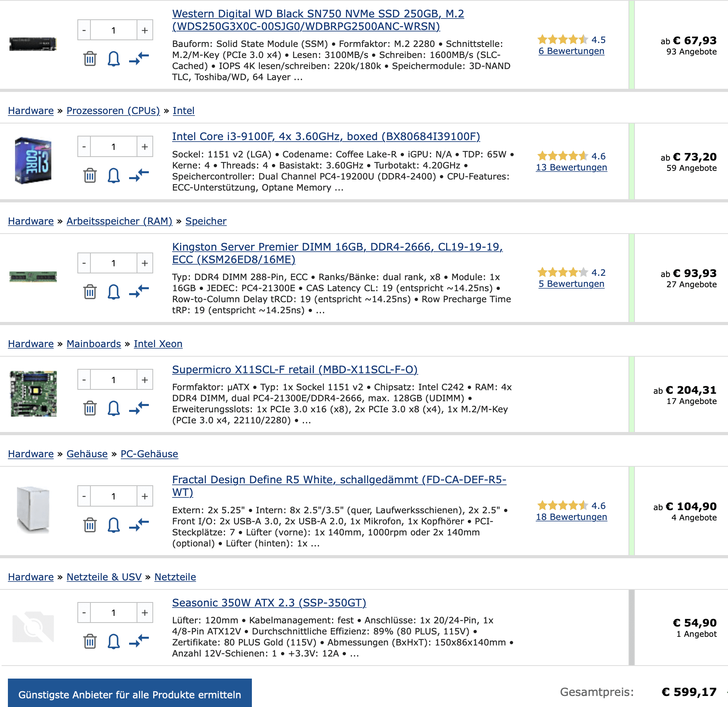Trash the Supermicro X11SCL-F mainboard
This screenshot has height=707, width=728.
[x=90, y=408]
